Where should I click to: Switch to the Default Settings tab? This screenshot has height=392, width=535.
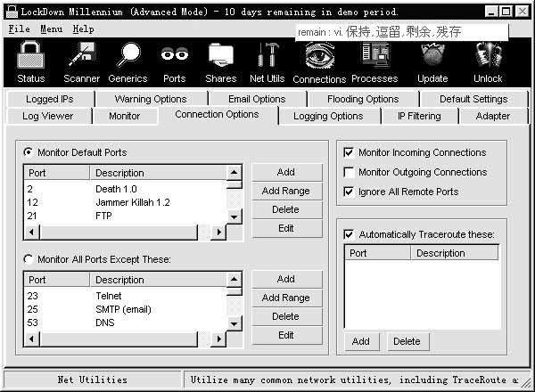[x=473, y=99]
